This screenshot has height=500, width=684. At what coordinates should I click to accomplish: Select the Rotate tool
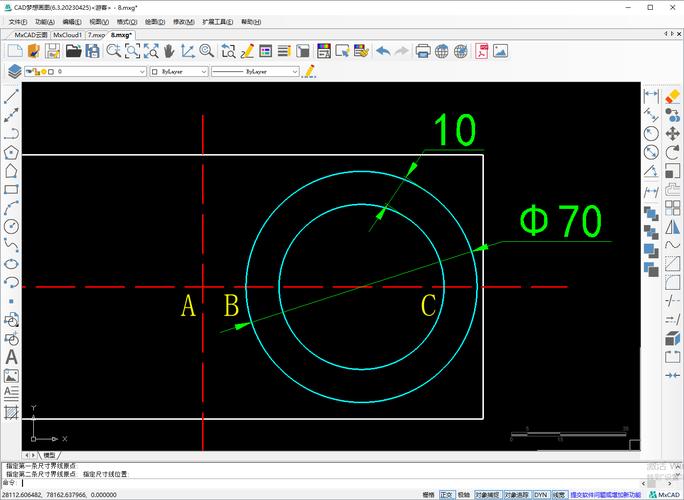pos(673,152)
